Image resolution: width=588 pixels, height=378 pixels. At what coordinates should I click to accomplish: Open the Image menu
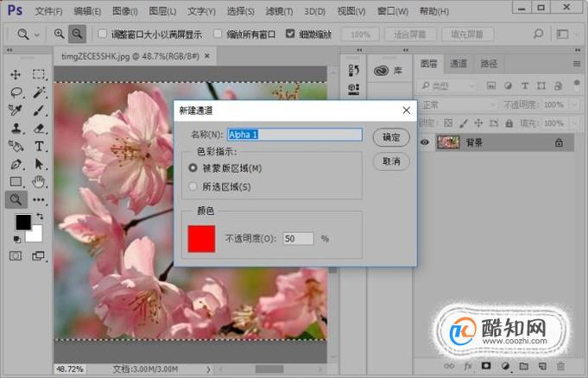[x=125, y=11]
